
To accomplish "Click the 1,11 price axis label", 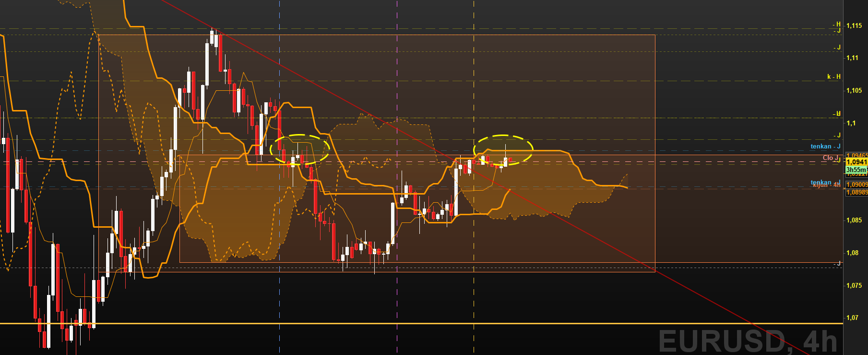I will click(852, 58).
